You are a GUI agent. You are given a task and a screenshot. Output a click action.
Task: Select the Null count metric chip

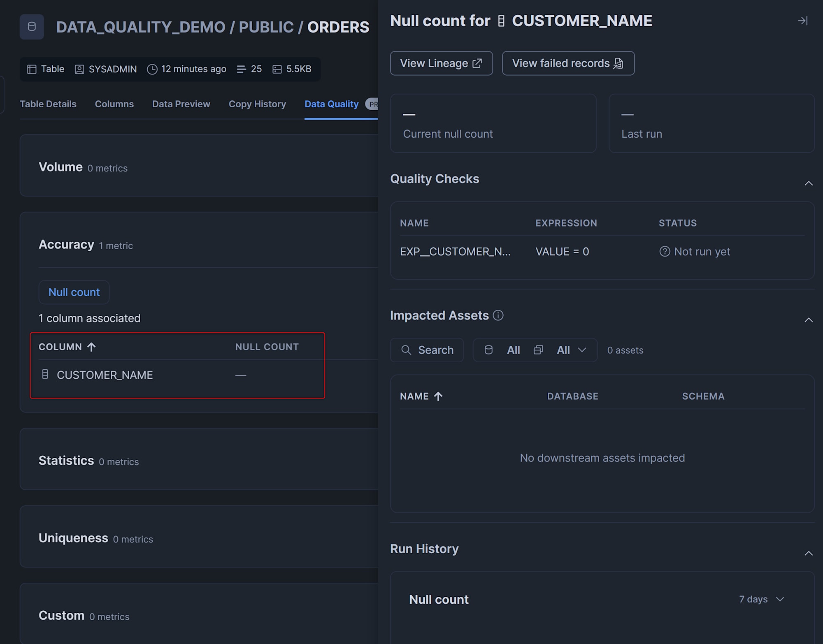pyautogui.click(x=74, y=292)
